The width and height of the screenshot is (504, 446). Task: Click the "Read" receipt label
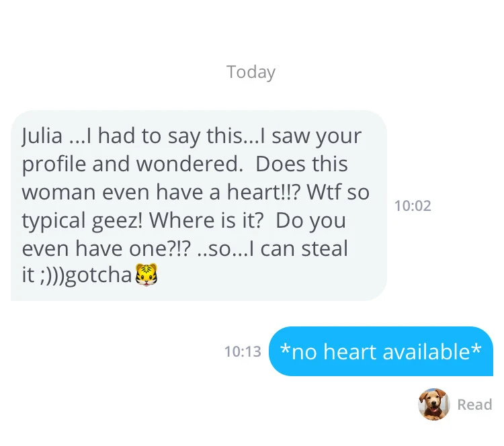(474, 404)
